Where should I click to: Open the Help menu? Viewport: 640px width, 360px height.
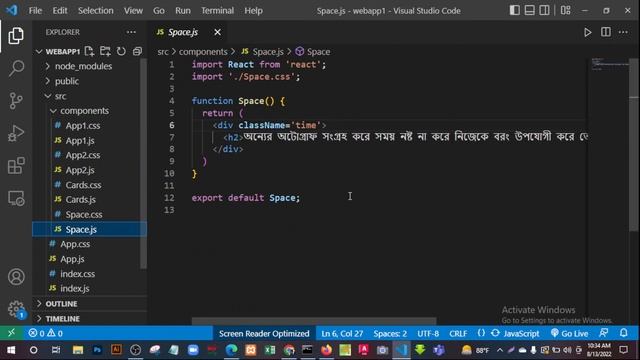click(x=253, y=11)
